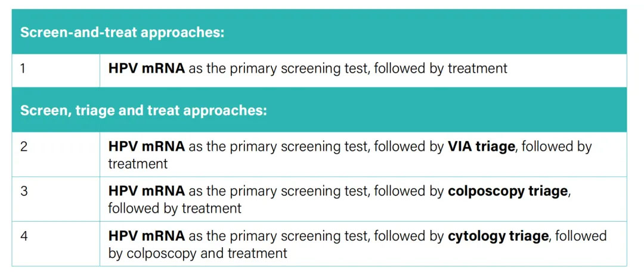
Task: Click the "Screen-and-treat approaches:" header
Action: pyautogui.click(x=122, y=32)
